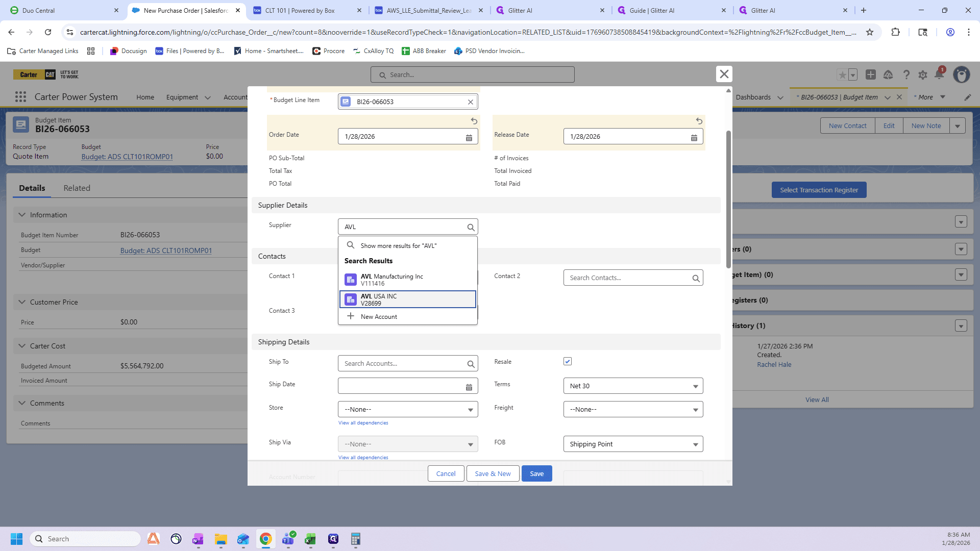
Task: Open Salesforce Help question mark
Action: tap(906, 75)
